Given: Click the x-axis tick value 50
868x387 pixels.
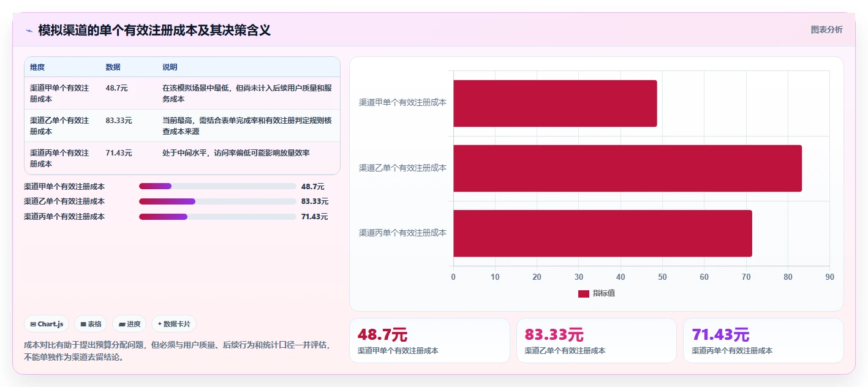Looking at the screenshot, I should [662, 277].
